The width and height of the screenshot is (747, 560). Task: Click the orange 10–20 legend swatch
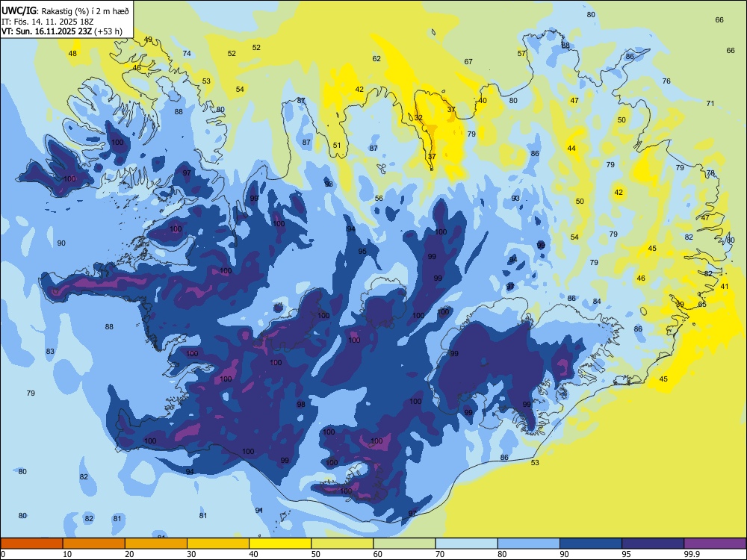coord(94,544)
